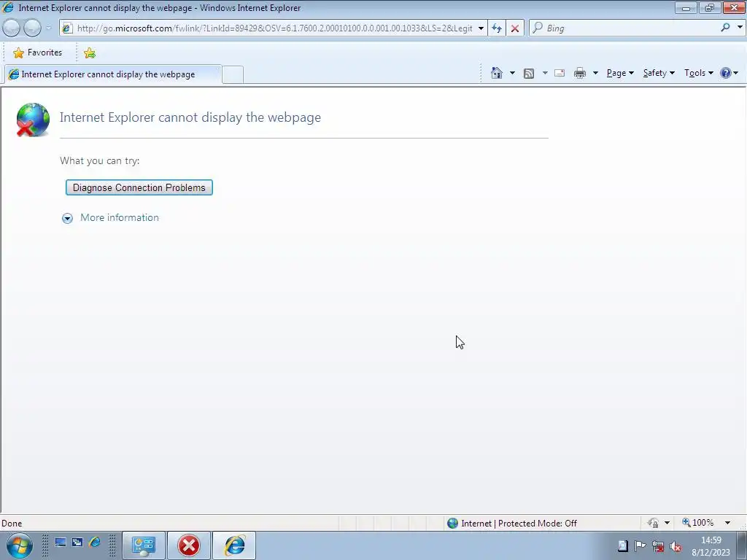Screen dimensions: 747x560
Task: Click the Forward navigation arrow
Action: click(32, 28)
